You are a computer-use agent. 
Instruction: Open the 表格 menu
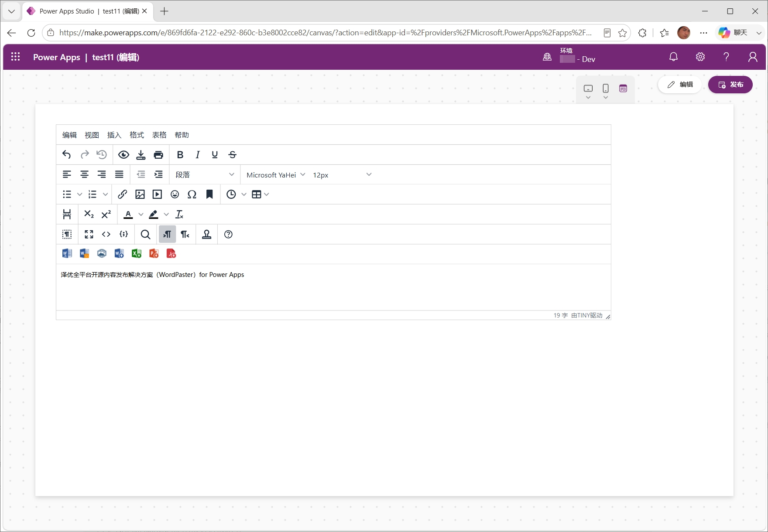tap(159, 135)
